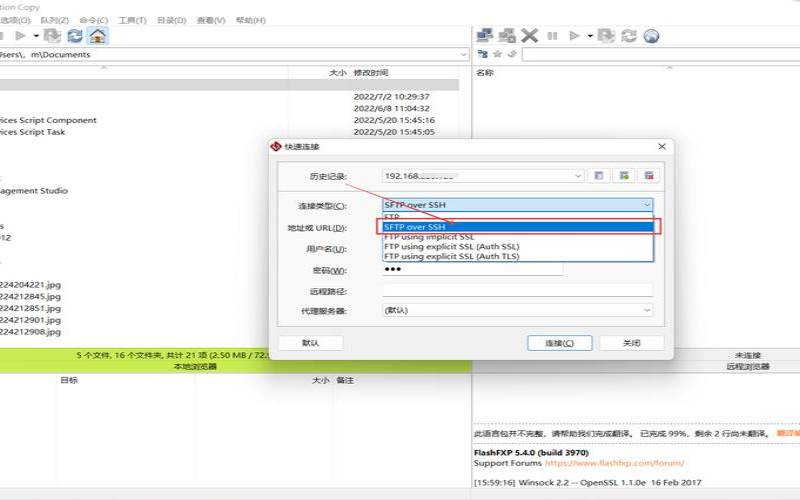Click the 密码 password field
The height and width of the screenshot is (500, 800).
(473, 269)
